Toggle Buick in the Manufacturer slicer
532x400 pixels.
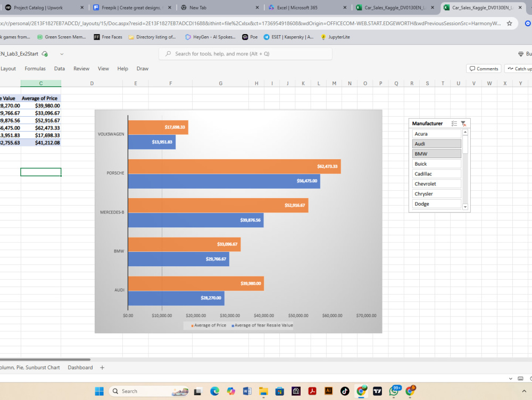[x=437, y=164]
